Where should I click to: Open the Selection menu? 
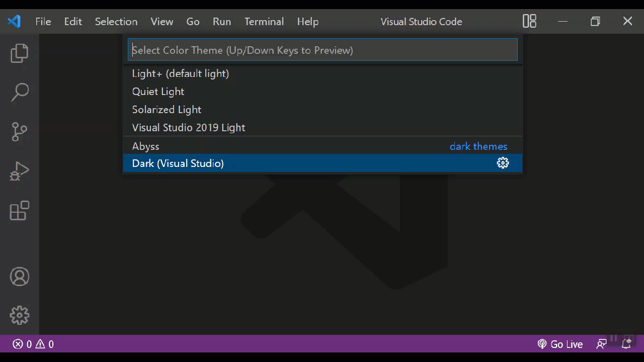(116, 22)
